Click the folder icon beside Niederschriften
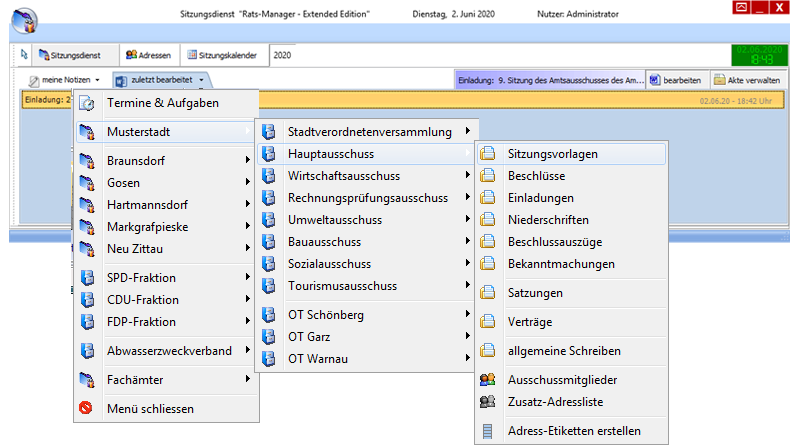796x445 pixels. point(488,220)
